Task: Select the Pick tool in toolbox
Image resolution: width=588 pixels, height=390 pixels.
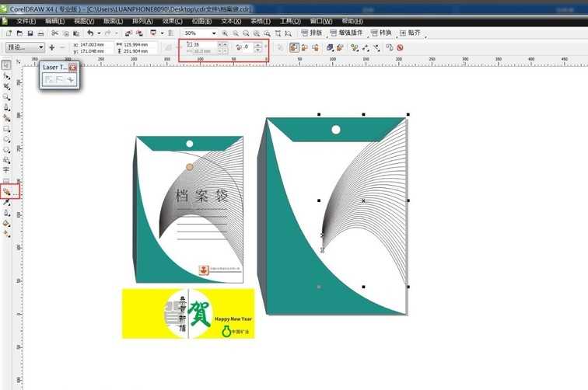Action: (6, 65)
